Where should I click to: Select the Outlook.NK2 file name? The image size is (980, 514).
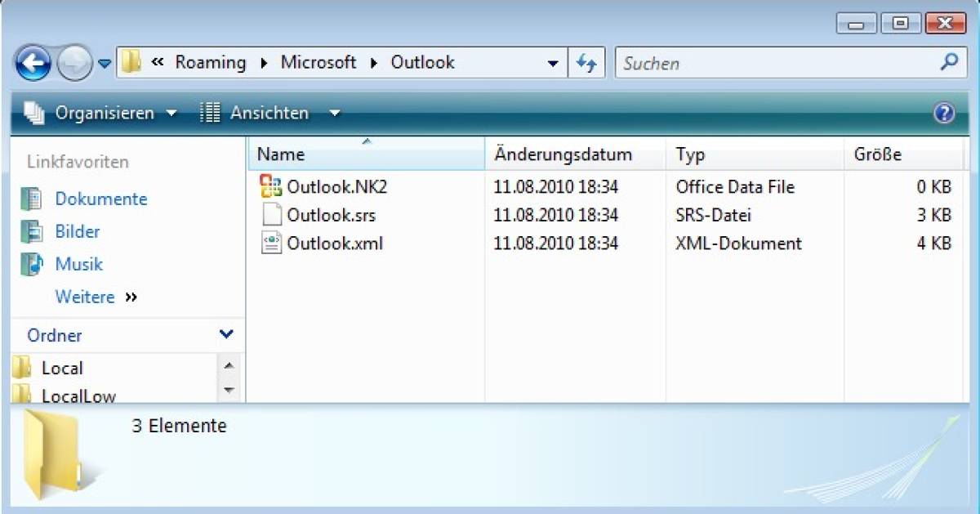tap(336, 186)
